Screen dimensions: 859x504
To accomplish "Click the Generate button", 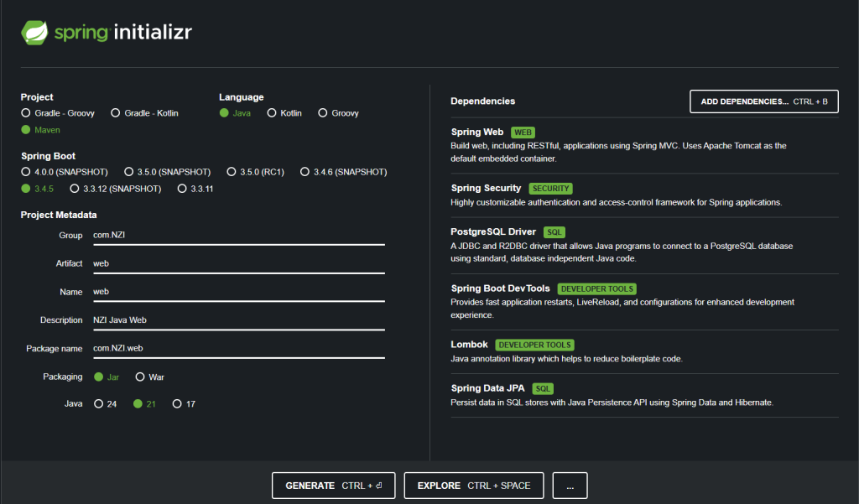I will 333,486.
